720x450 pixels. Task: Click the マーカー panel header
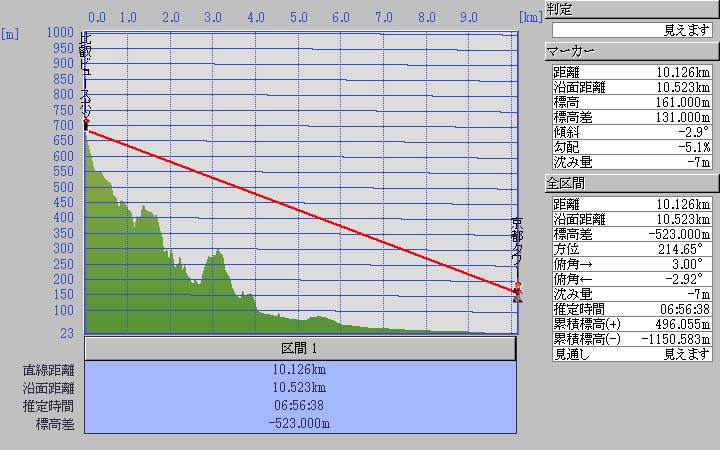click(632, 51)
